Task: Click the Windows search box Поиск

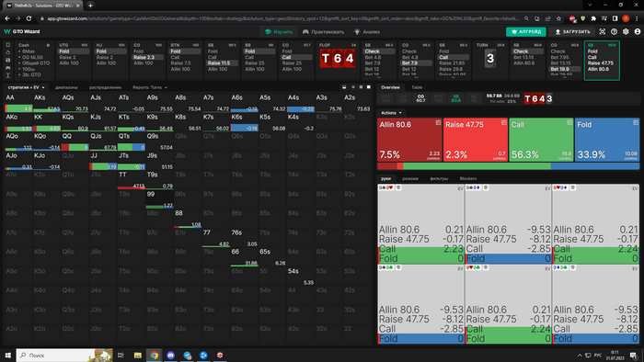Action: [x=65, y=355]
